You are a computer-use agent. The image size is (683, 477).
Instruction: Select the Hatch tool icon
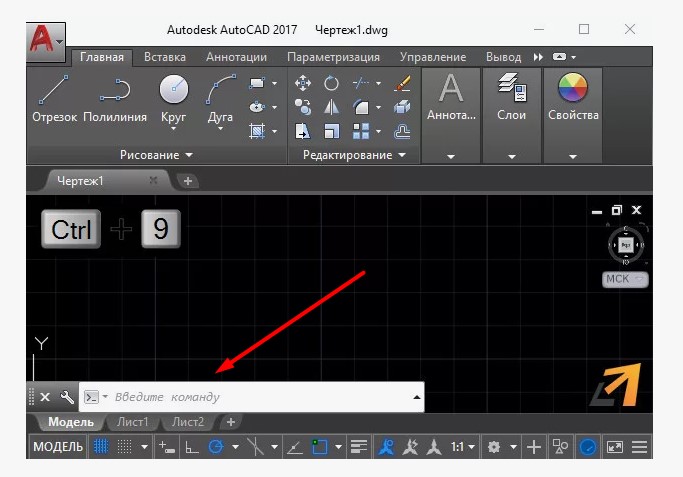tap(257, 131)
